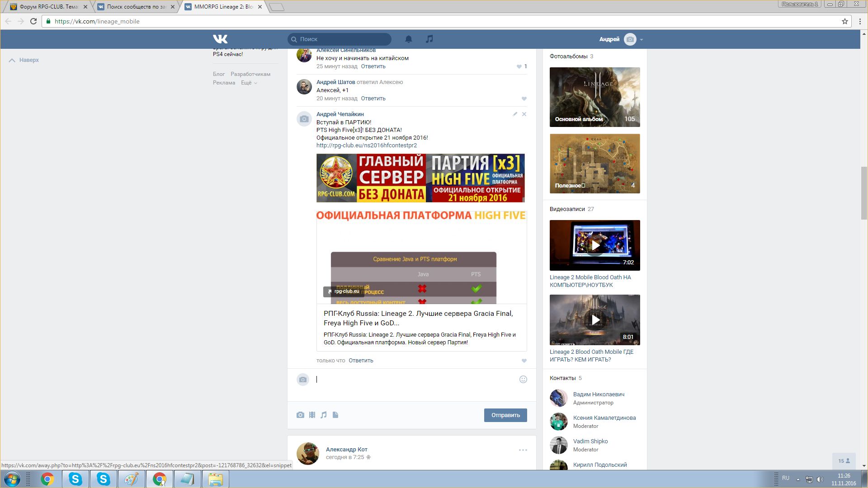Open rpg-club.eu ns2016hfcontestpr2 link in comment

[x=366, y=145]
